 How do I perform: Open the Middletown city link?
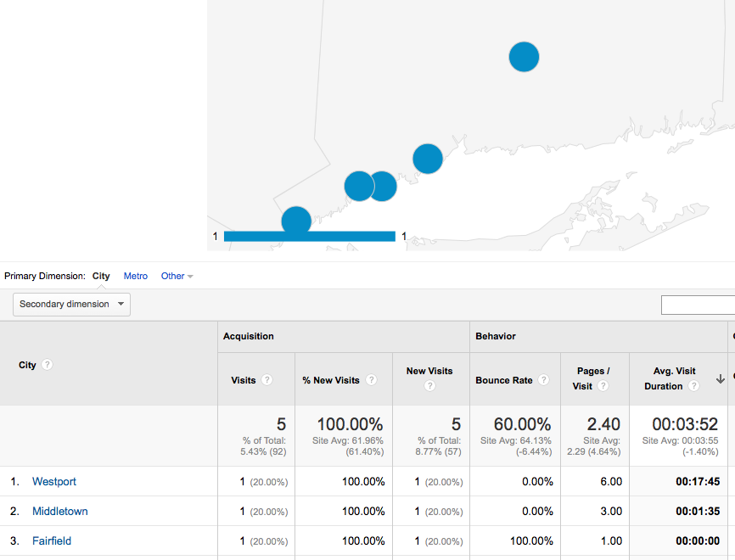coord(60,511)
